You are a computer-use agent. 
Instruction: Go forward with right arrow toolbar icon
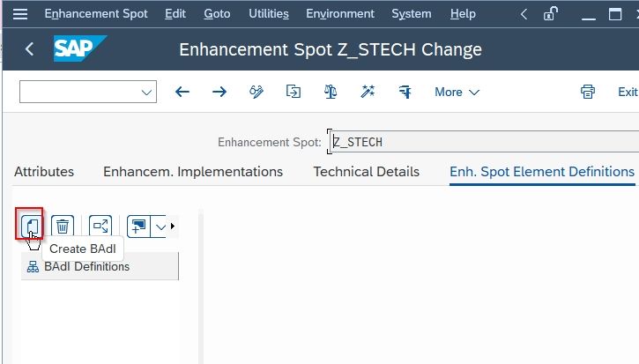pos(219,92)
